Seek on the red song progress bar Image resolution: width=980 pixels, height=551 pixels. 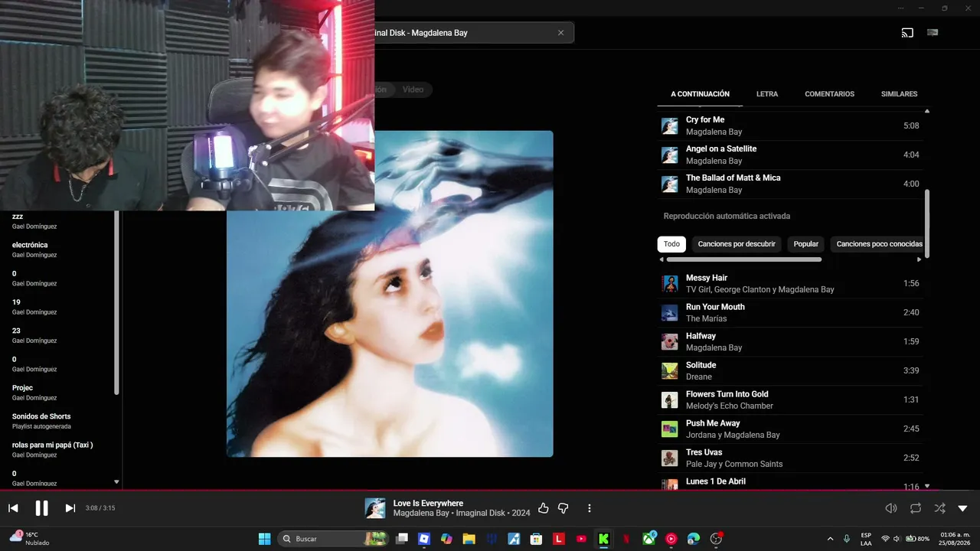[x=490, y=491]
